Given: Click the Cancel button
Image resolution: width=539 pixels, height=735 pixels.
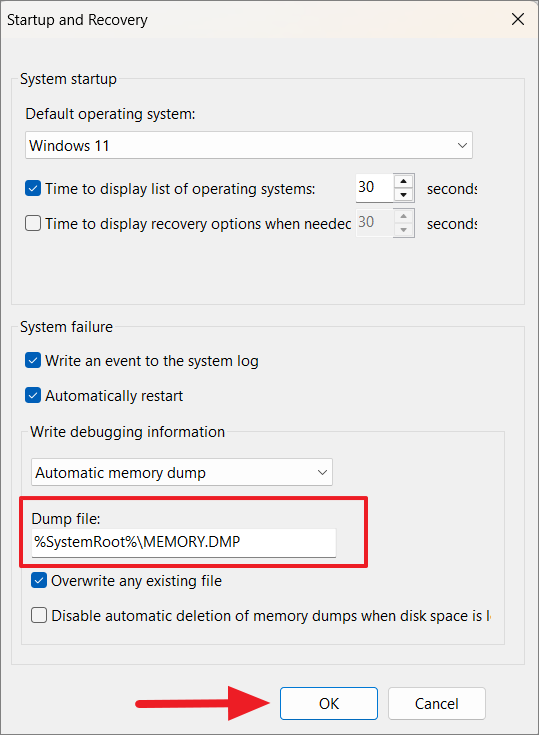Looking at the screenshot, I should pyautogui.click(x=436, y=703).
